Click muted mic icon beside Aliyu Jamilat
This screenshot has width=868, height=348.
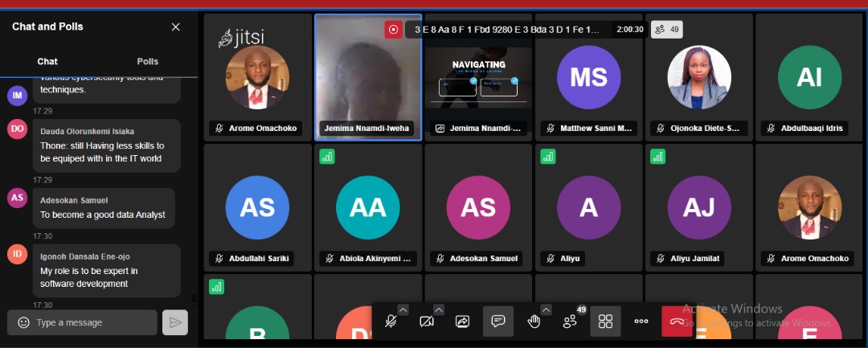click(661, 258)
